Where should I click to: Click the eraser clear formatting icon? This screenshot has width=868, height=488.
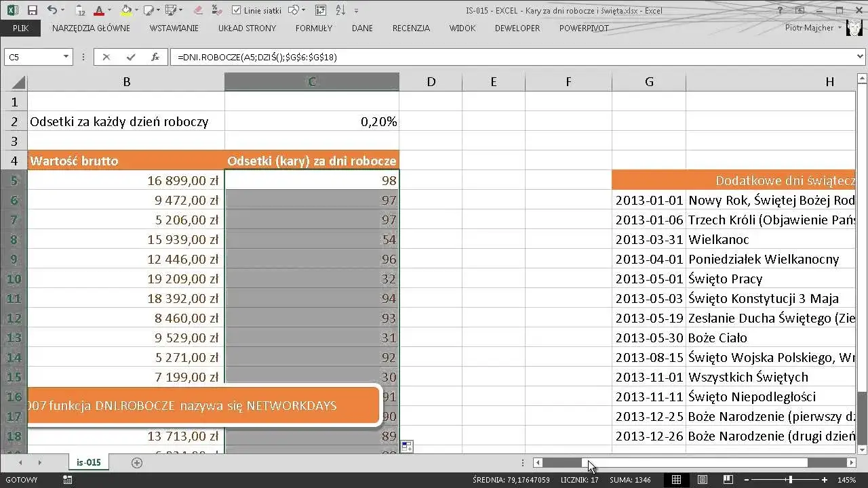(x=198, y=10)
